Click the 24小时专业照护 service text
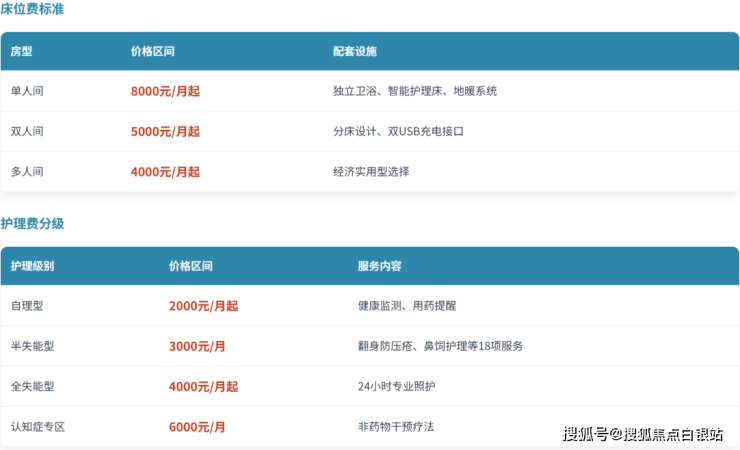This screenshot has height=450, width=740. point(397,386)
